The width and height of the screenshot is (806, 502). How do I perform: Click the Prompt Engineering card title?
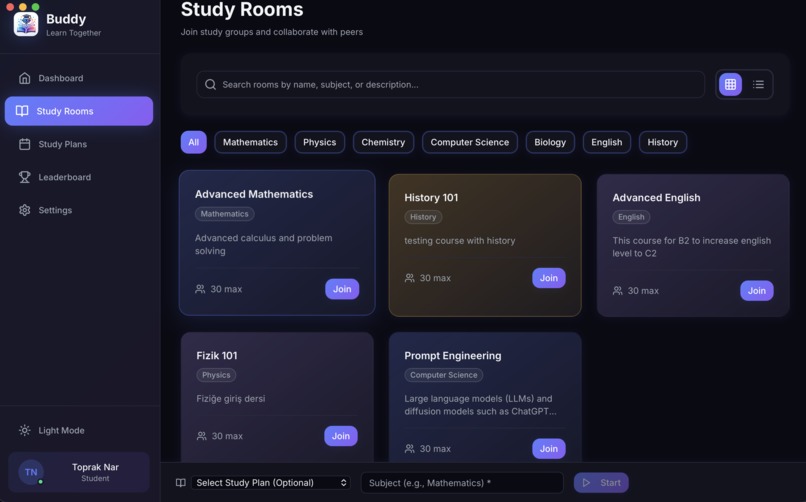point(452,356)
